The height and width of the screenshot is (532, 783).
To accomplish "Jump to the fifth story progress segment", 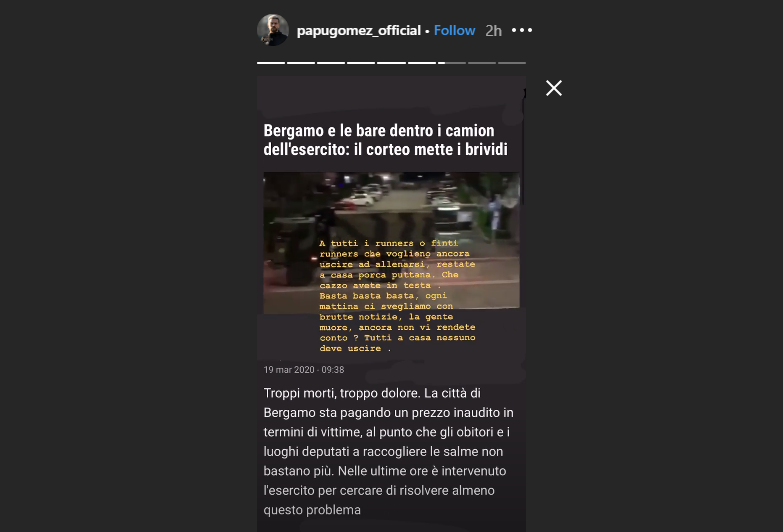I will click(x=391, y=63).
